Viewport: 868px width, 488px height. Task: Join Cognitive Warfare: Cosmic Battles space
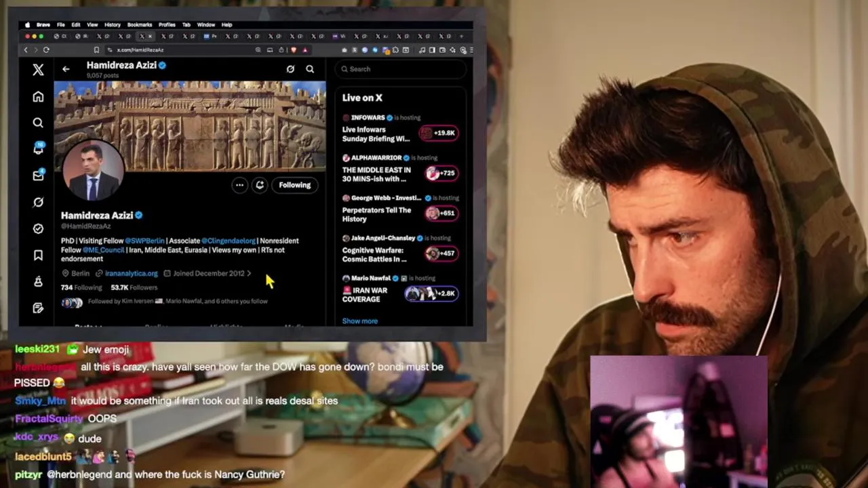(441, 253)
